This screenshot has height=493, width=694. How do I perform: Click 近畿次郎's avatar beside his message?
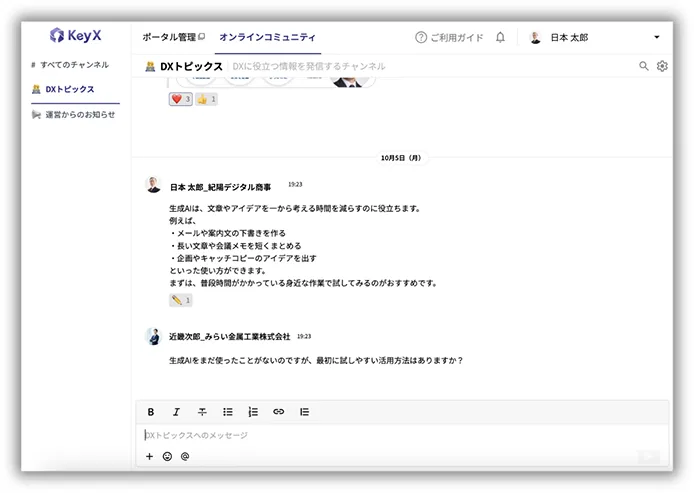(x=154, y=336)
